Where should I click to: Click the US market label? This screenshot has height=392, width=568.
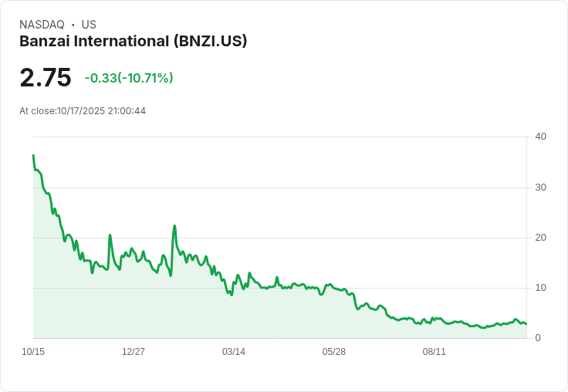point(89,25)
